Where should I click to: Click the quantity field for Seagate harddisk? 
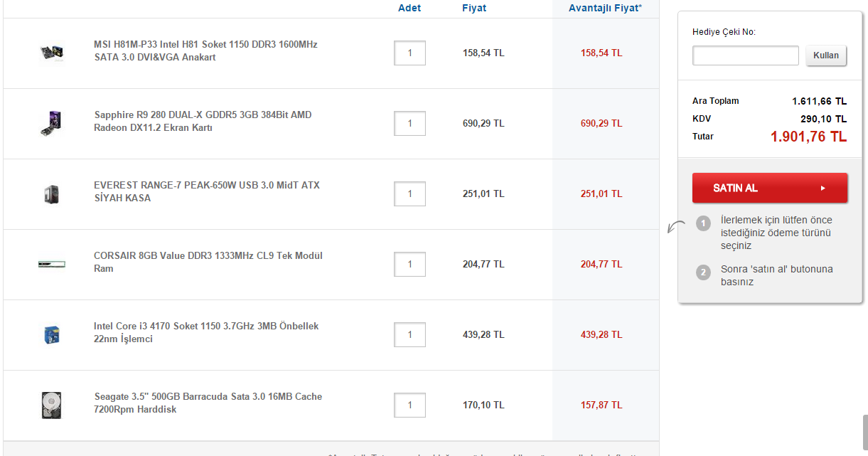(x=410, y=405)
